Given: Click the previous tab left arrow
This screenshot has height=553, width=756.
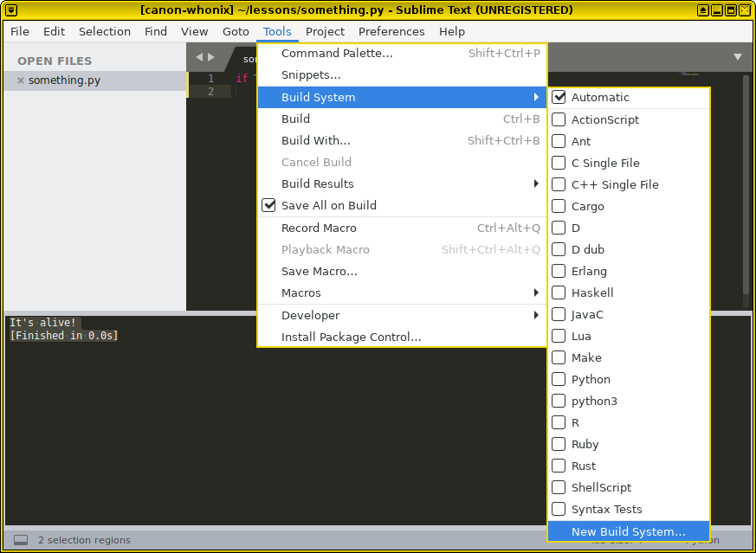Looking at the screenshot, I should click(198, 57).
